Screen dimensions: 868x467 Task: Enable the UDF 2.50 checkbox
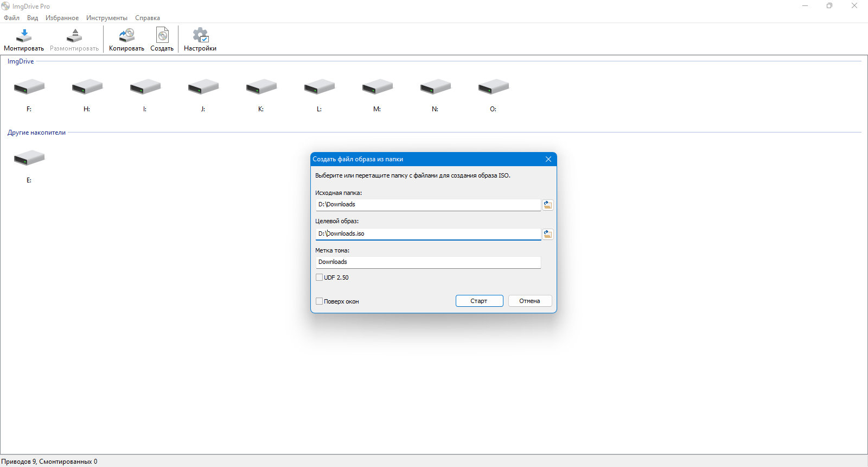tap(320, 277)
